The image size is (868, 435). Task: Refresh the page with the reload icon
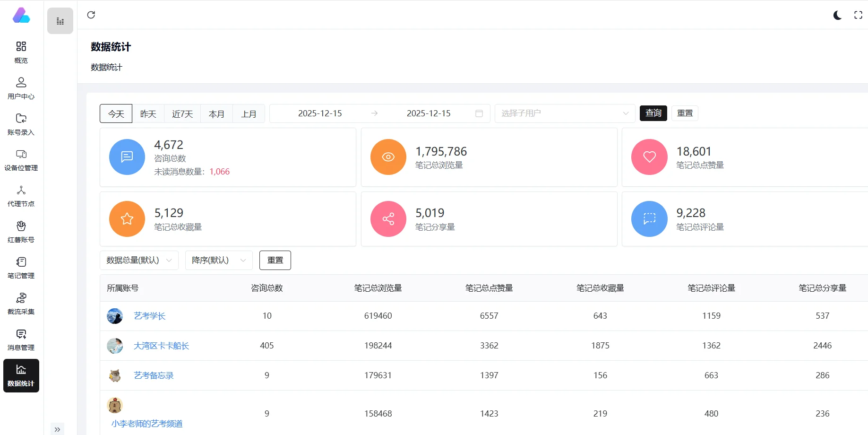91,15
